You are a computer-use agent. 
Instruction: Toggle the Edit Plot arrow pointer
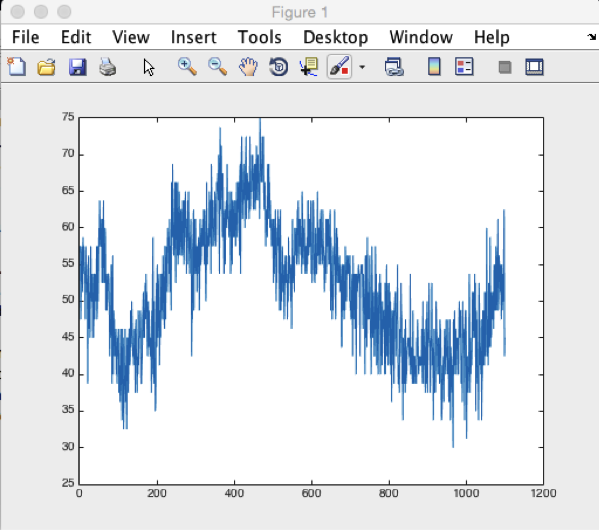149,67
